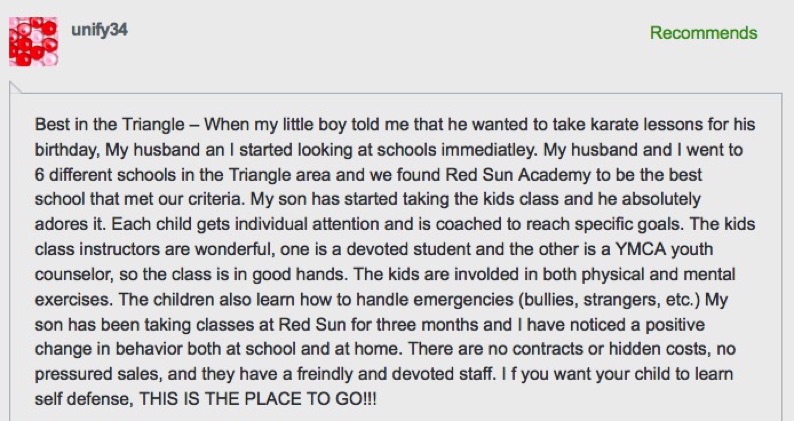Click '(bullies, strangers, etc.)' text
Viewport: 794px width, 421px height.
[x=610, y=299]
